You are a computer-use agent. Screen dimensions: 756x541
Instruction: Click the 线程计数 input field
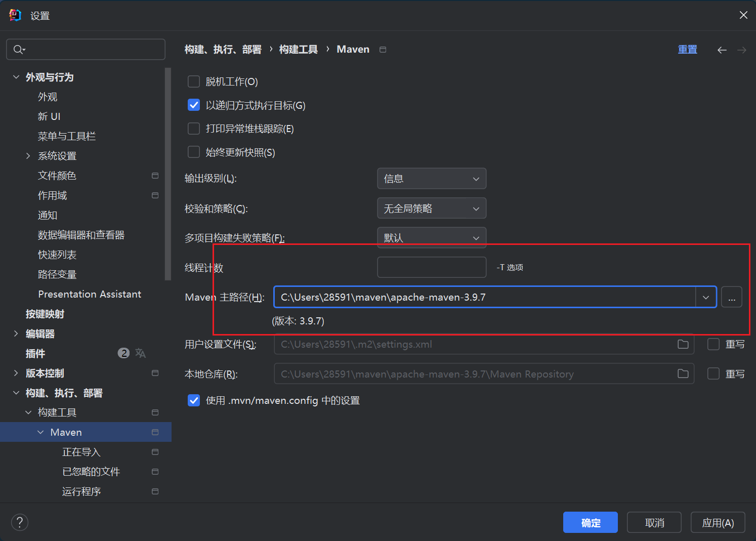432,267
